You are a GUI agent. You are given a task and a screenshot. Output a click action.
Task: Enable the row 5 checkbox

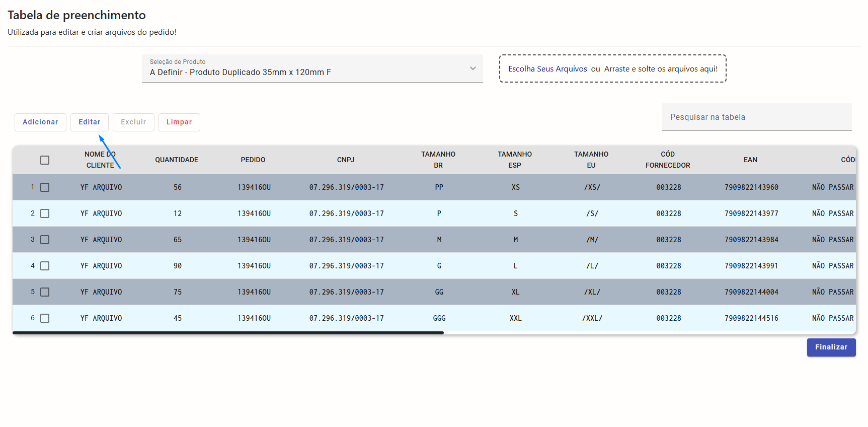coord(45,292)
